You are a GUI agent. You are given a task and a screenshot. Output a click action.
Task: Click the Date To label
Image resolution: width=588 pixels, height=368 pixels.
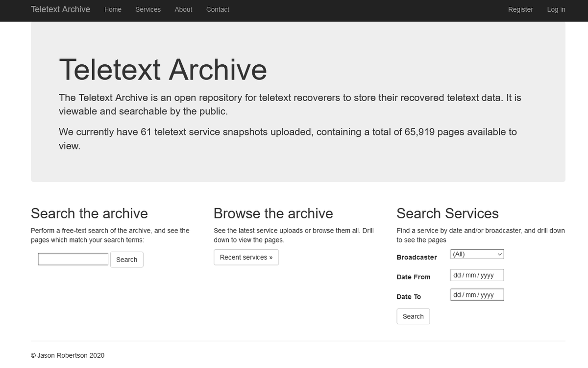tap(409, 296)
